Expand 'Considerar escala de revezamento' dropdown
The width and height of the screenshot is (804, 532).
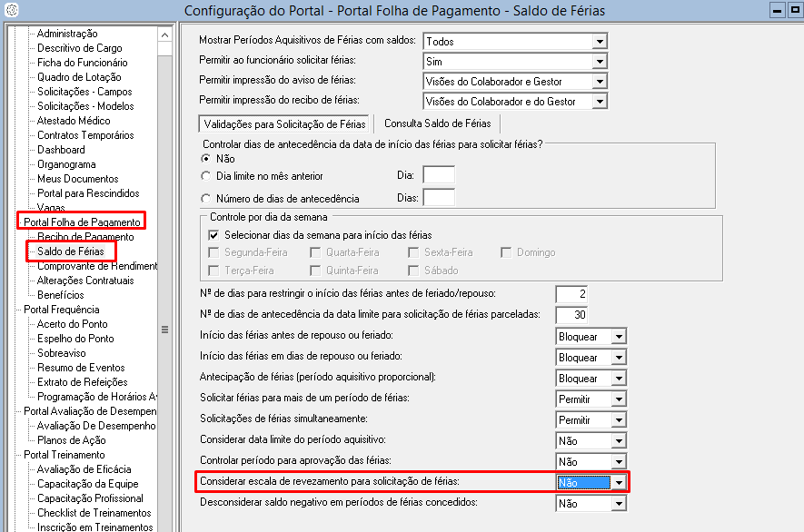click(619, 483)
